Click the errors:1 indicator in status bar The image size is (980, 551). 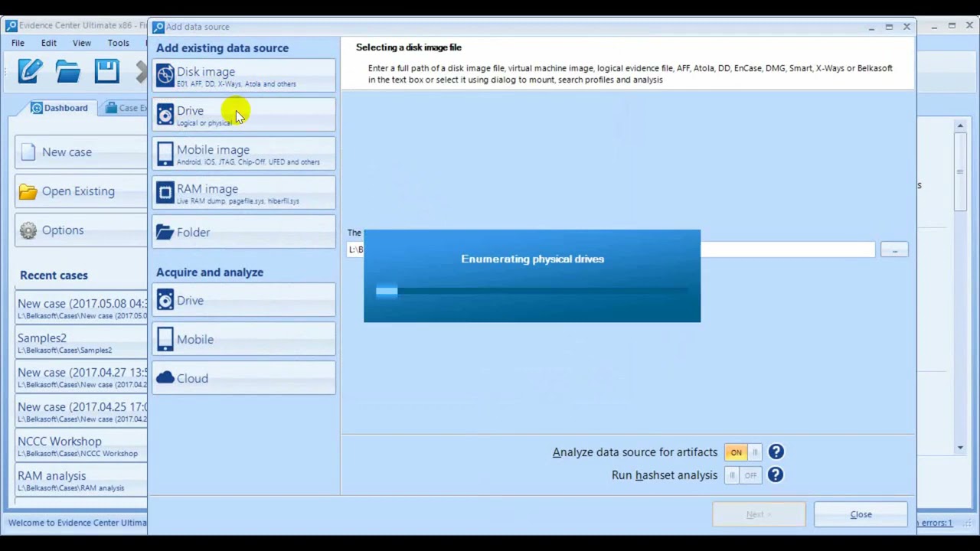pyautogui.click(x=936, y=523)
